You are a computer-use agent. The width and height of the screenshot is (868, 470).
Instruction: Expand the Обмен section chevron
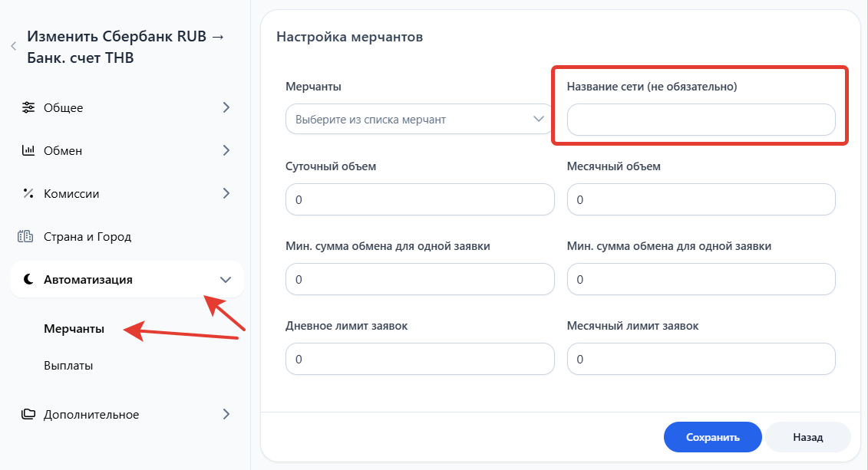[226, 150]
